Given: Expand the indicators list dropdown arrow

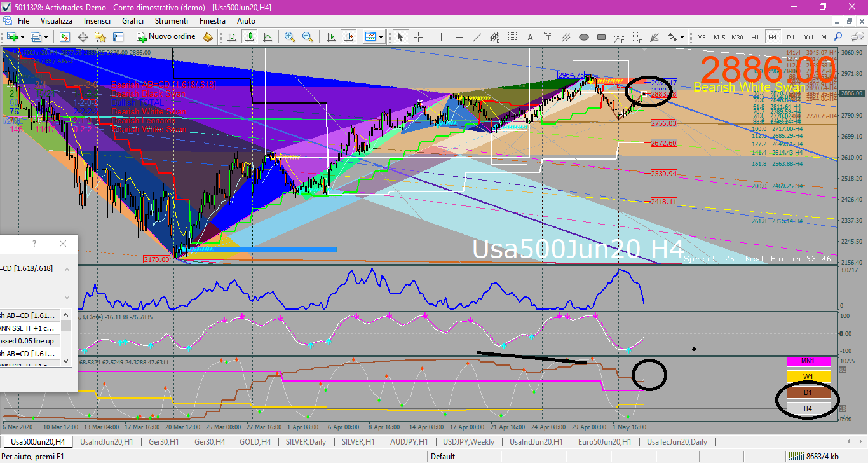Looking at the screenshot, I should coord(381,37).
